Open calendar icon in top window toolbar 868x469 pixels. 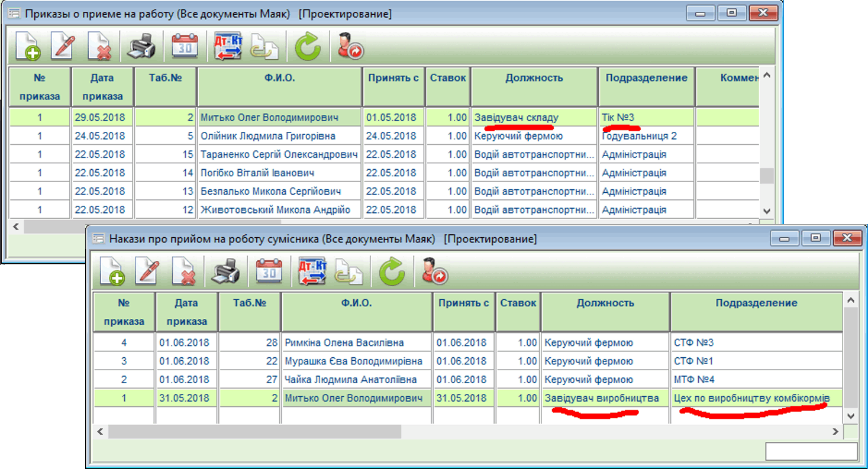pos(185,46)
